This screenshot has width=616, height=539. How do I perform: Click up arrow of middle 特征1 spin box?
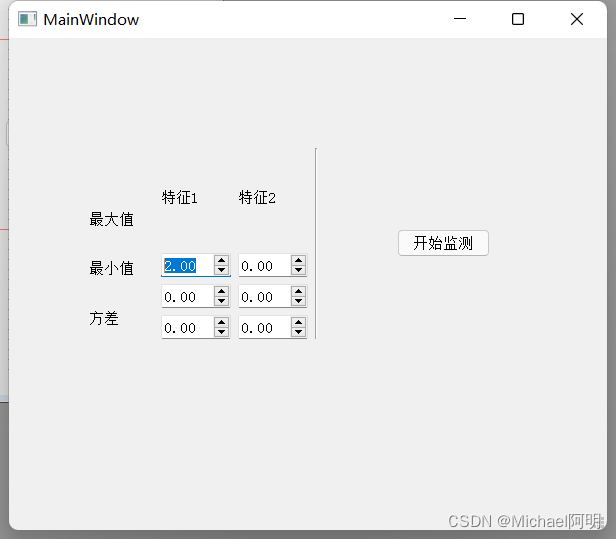pyautogui.click(x=221, y=292)
